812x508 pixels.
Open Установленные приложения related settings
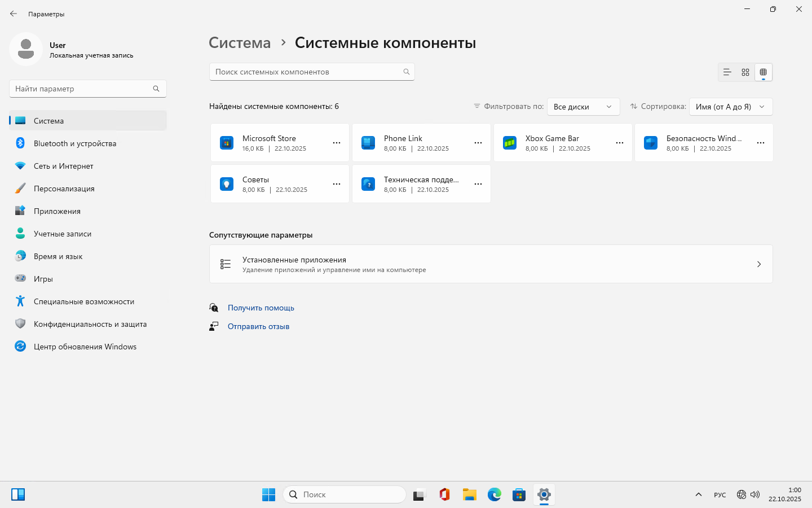[491, 264]
